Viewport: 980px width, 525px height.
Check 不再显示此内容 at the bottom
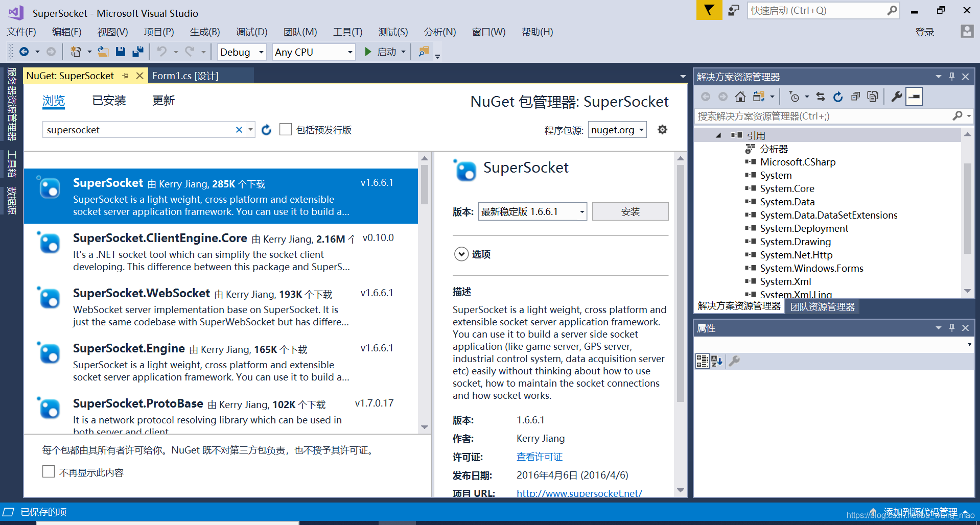(x=49, y=471)
